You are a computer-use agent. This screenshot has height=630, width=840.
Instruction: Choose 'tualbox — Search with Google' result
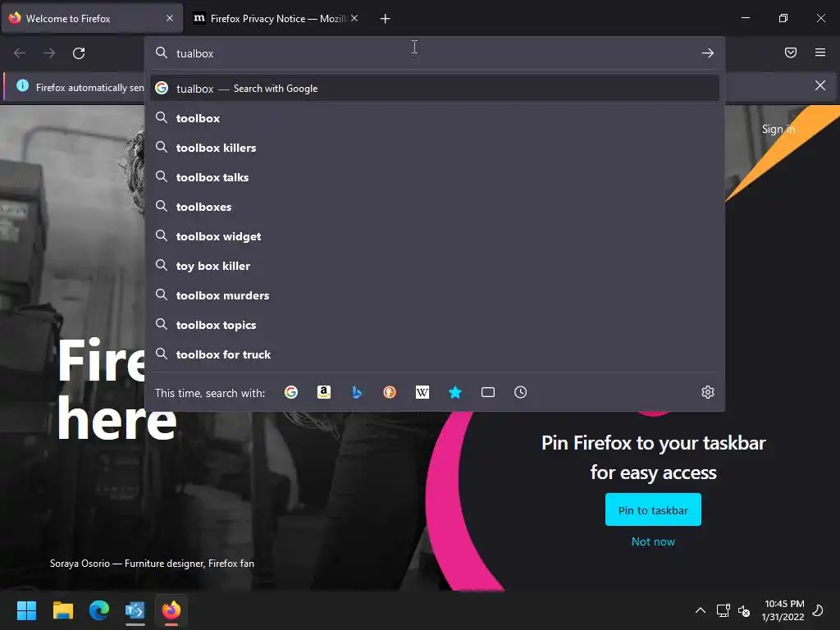(x=435, y=89)
